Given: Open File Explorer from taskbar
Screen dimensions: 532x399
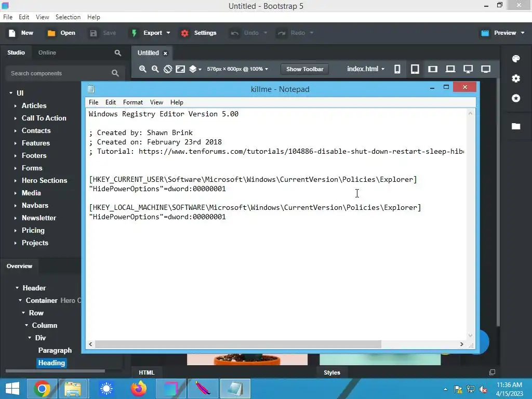Looking at the screenshot, I should point(73,389).
